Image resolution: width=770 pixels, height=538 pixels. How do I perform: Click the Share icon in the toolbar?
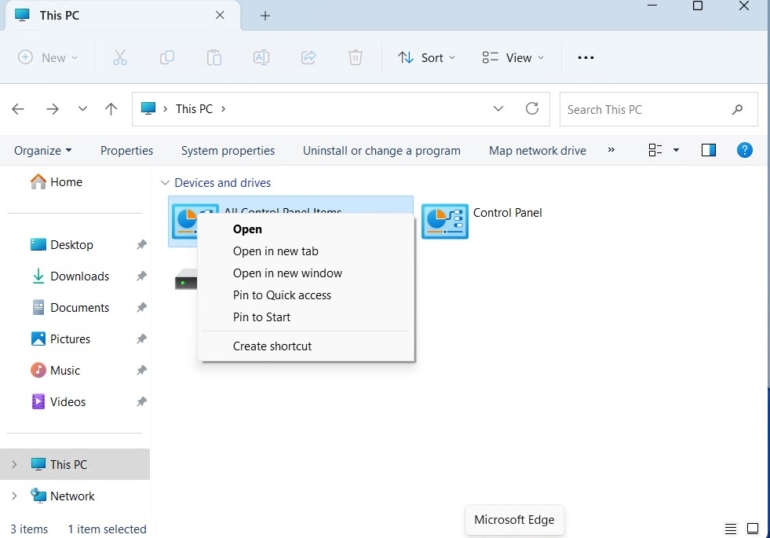[308, 57]
